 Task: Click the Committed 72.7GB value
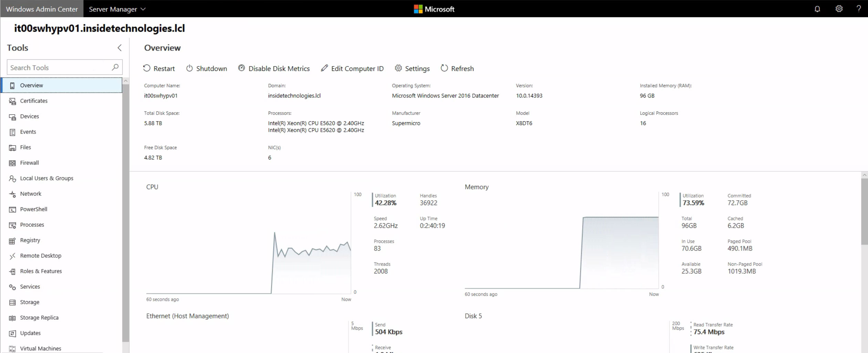tap(737, 203)
